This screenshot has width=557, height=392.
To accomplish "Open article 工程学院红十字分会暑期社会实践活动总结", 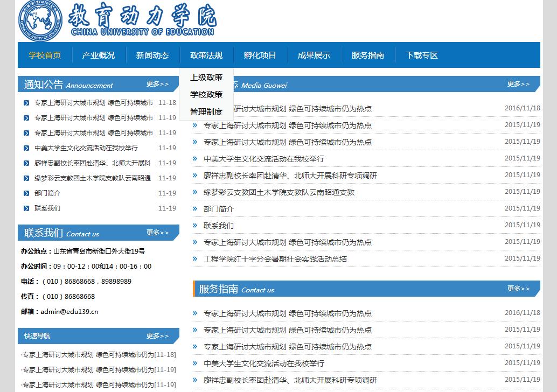I will (x=275, y=259).
